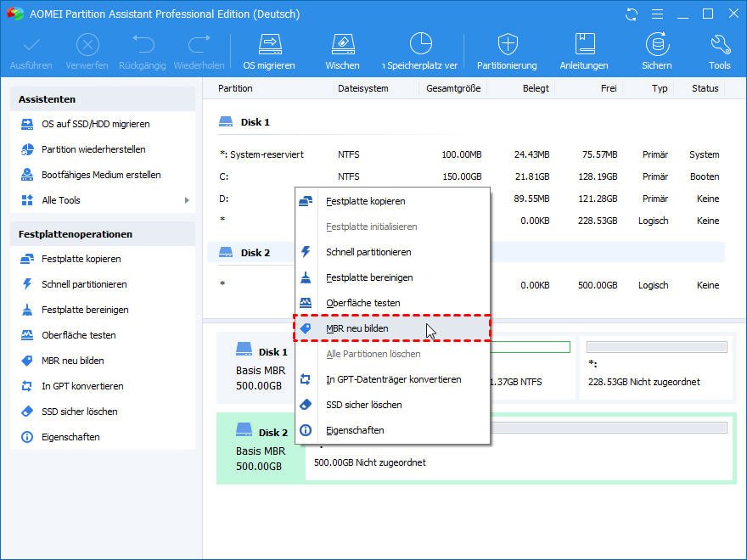This screenshot has height=560, width=747.
Task: Click the Dateisystem column header
Action: tap(363, 88)
